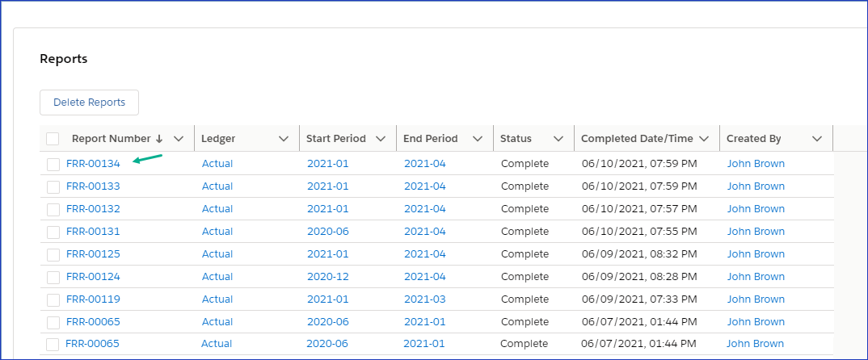Check the box for report FRR-00134
Viewport: 868px width, 360px height.
click(53, 165)
